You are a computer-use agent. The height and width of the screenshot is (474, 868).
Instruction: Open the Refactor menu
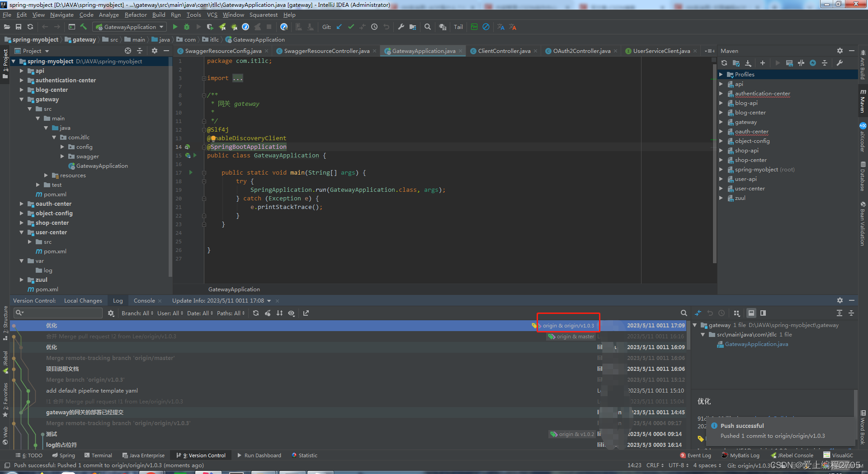(136, 14)
